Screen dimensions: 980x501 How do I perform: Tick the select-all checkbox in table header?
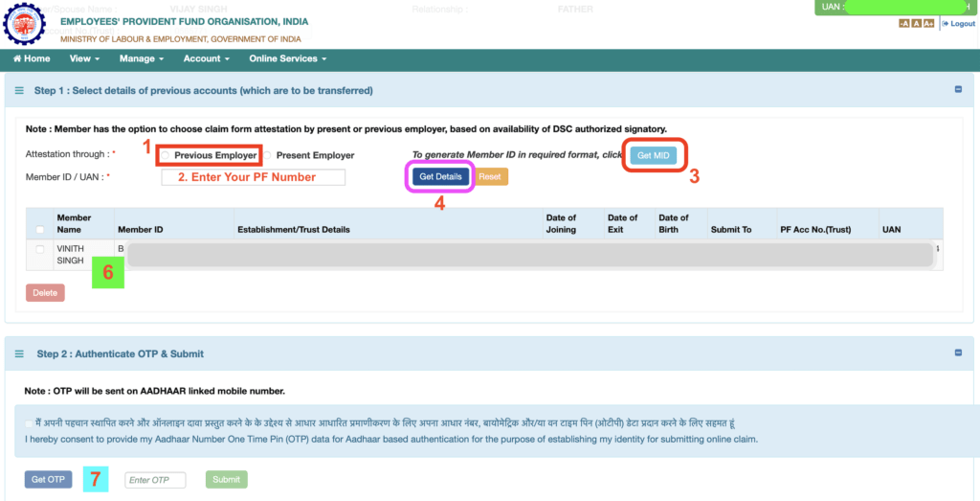(40, 230)
